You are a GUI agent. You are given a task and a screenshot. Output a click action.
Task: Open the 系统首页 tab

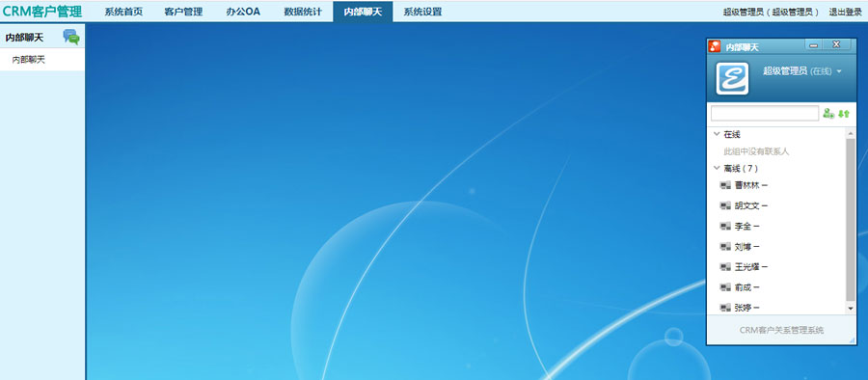pyautogui.click(x=123, y=12)
